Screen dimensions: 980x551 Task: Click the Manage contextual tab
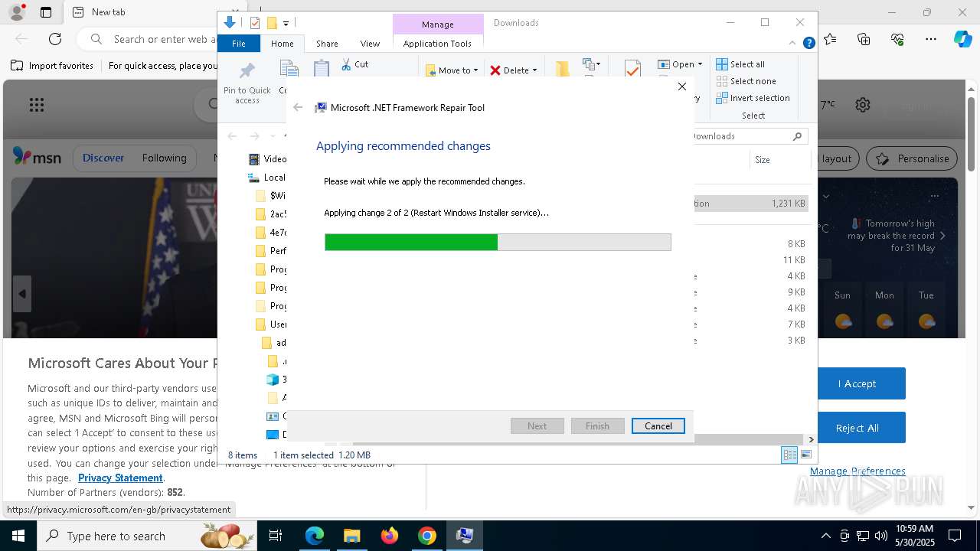pos(437,24)
